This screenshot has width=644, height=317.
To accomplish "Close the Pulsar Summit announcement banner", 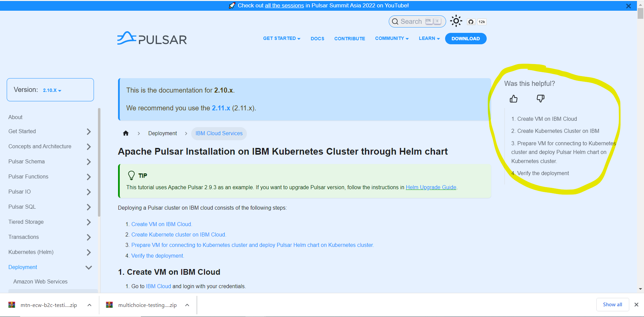I will click(629, 6).
